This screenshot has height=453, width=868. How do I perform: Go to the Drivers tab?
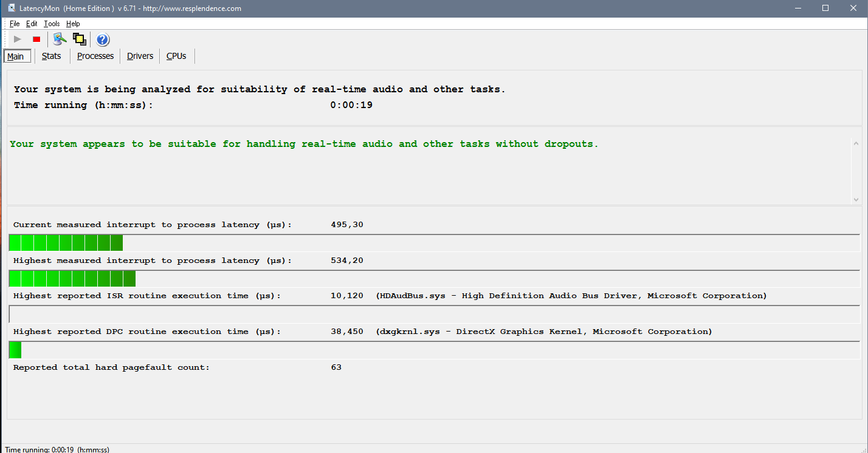point(140,56)
